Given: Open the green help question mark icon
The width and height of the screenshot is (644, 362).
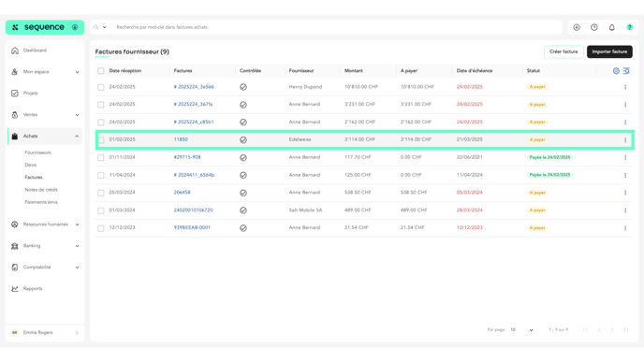Looking at the screenshot, I should tap(629, 27).
